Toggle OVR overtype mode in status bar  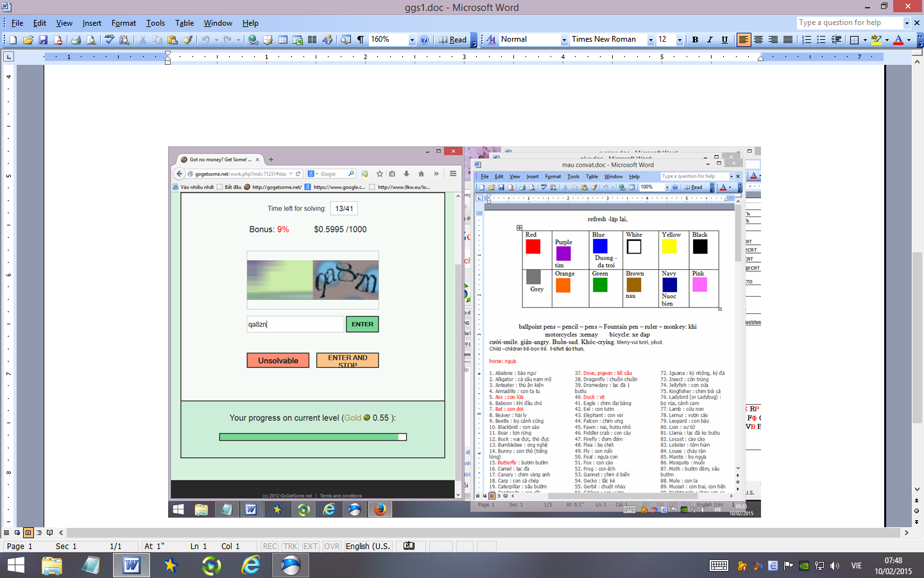(332, 547)
